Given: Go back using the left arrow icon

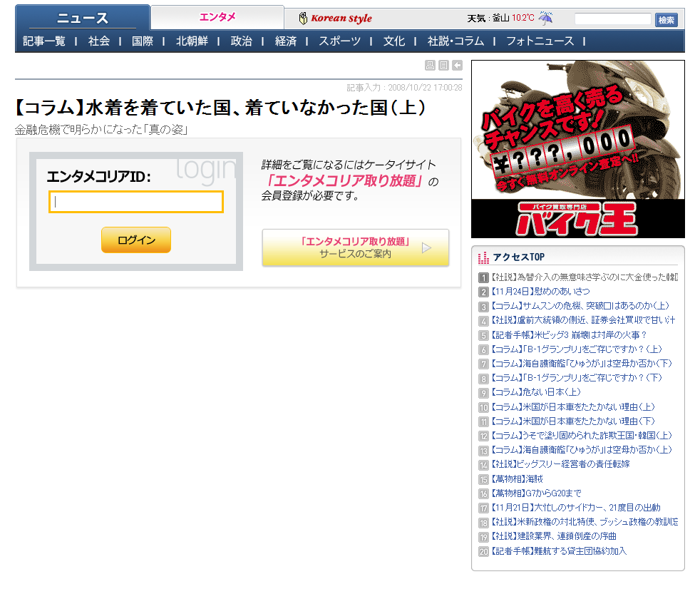Looking at the screenshot, I should [x=457, y=65].
